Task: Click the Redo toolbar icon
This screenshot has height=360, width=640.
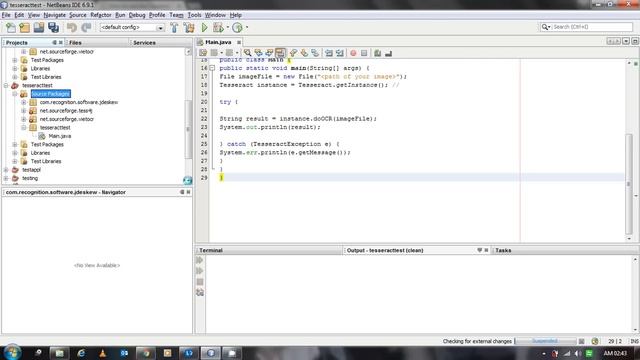Action: [86, 27]
